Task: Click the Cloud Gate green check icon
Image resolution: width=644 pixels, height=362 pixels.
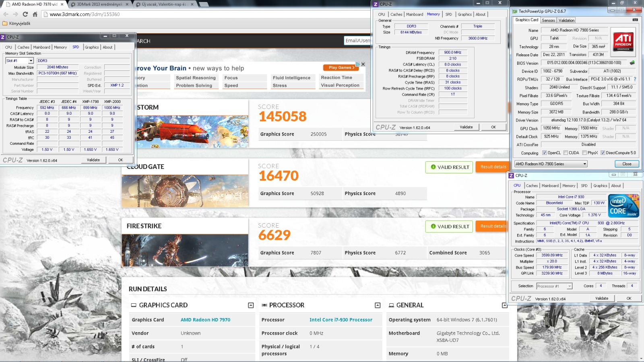Action: point(433,167)
